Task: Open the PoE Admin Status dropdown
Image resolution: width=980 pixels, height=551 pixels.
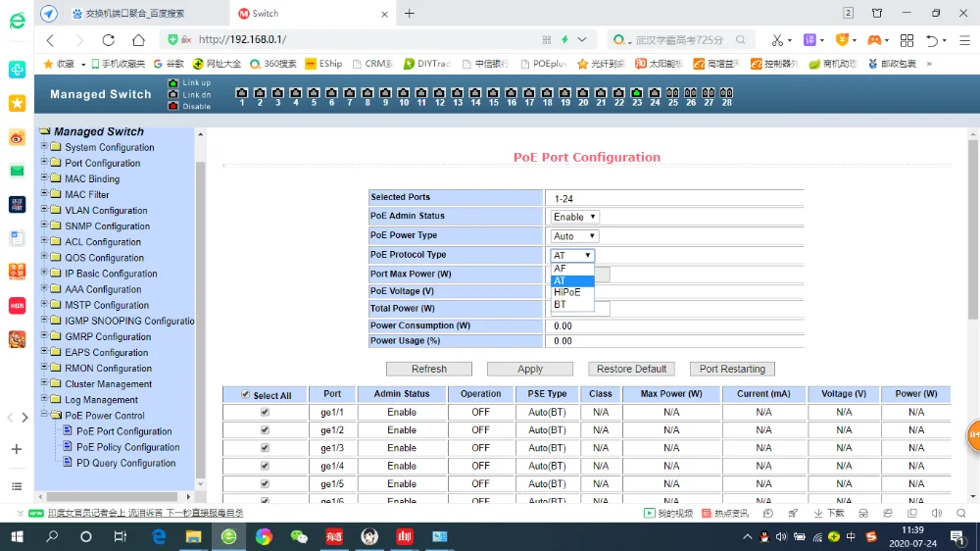Action: [575, 217]
